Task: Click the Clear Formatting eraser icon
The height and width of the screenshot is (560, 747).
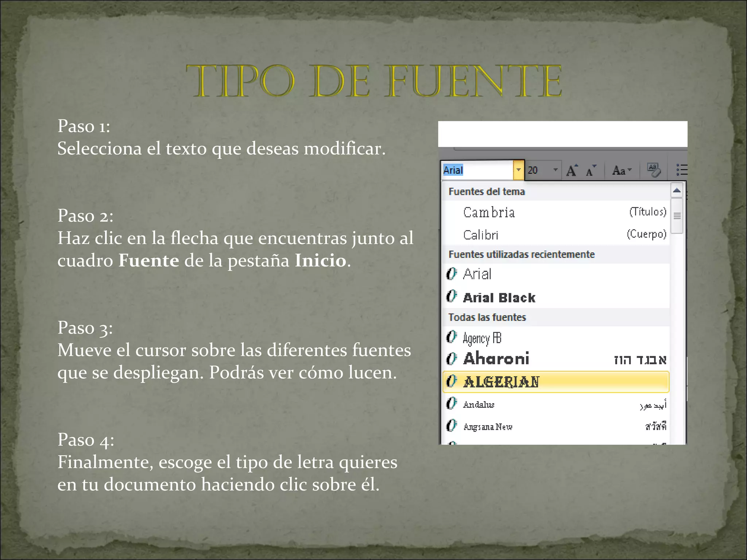Action: 653,170
